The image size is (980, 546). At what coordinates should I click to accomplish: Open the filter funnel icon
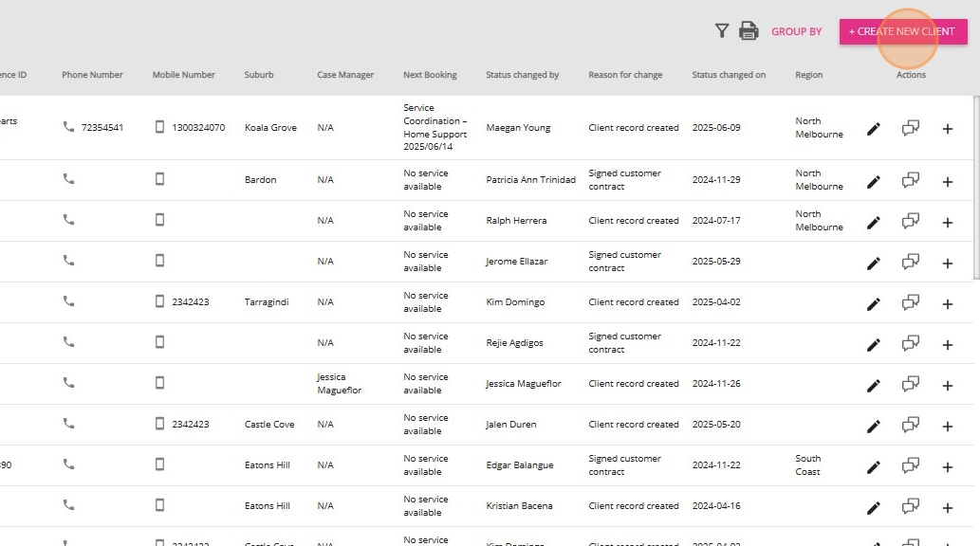[x=722, y=30]
